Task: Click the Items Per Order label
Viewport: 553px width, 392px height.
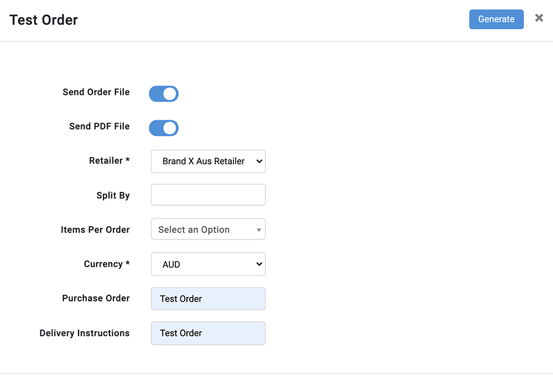Action: point(95,230)
